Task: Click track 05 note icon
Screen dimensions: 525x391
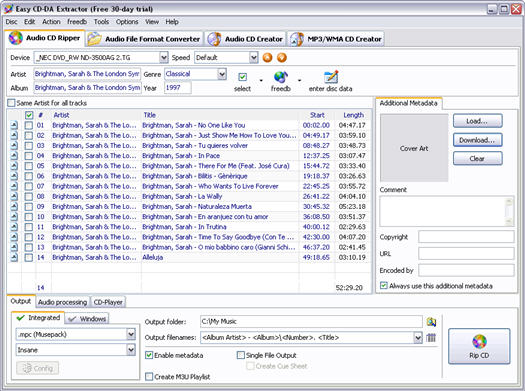Action: pos(14,166)
